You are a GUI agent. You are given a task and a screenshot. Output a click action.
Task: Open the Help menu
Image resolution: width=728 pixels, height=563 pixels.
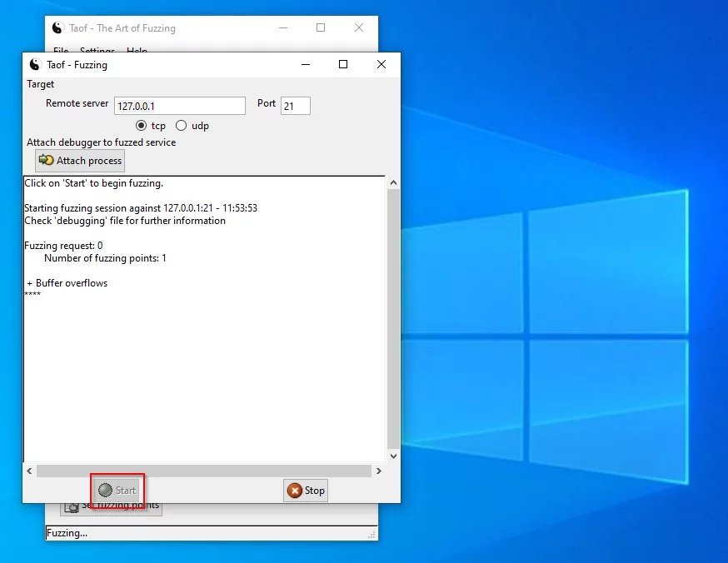click(x=137, y=51)
